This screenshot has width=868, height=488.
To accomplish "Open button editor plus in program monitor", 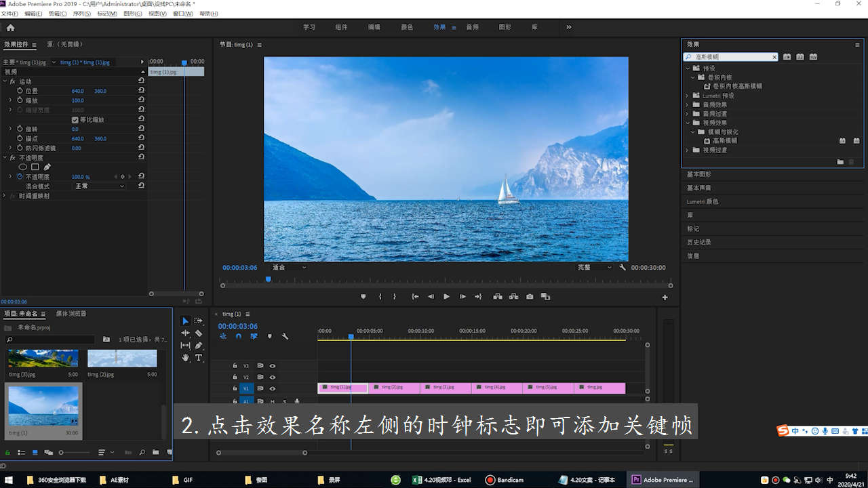I will pyautogui.click(x=665, y=297).
